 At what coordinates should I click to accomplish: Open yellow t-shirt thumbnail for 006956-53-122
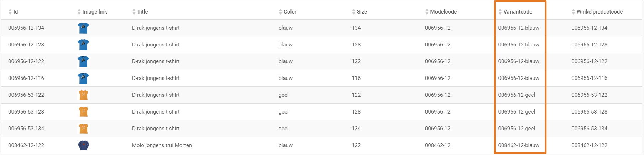(x=83, y=95)
